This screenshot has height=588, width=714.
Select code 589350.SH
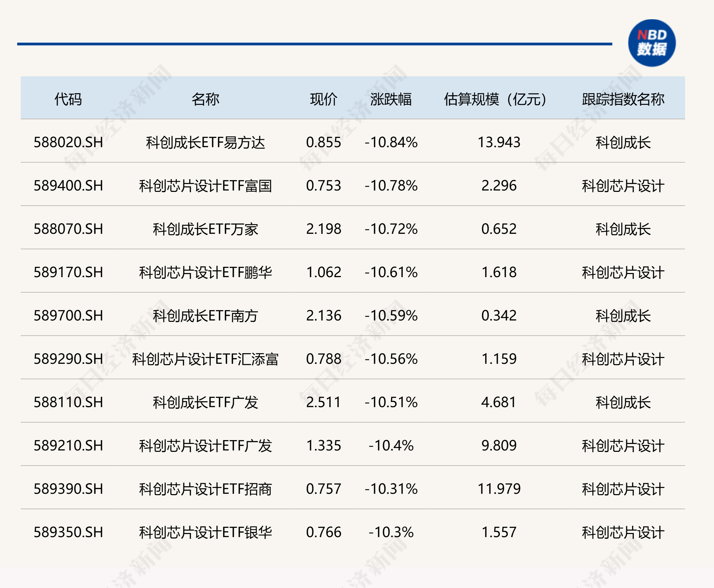68,532
